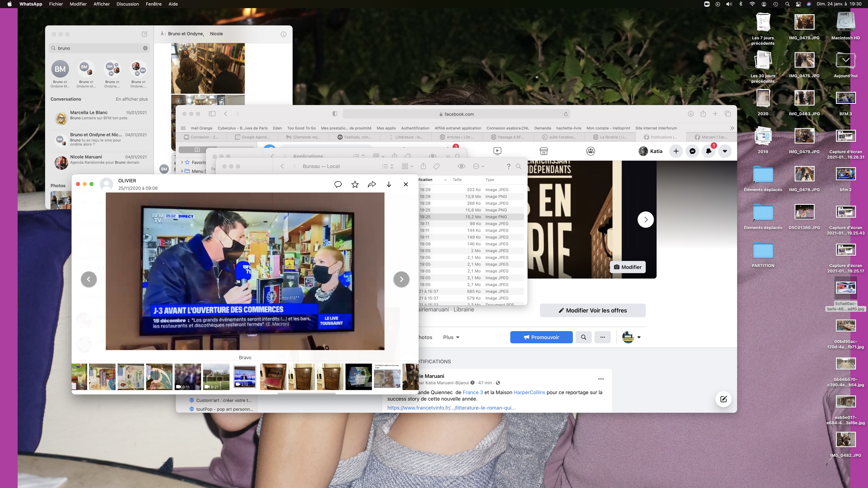
Task: Open page identity switcher dropdown
Action: tap(631, 337)
